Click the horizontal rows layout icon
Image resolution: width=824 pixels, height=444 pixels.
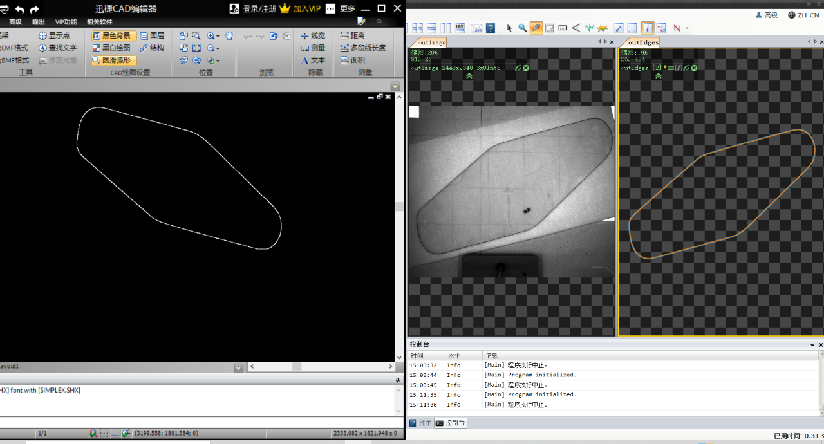pos(432,28)
